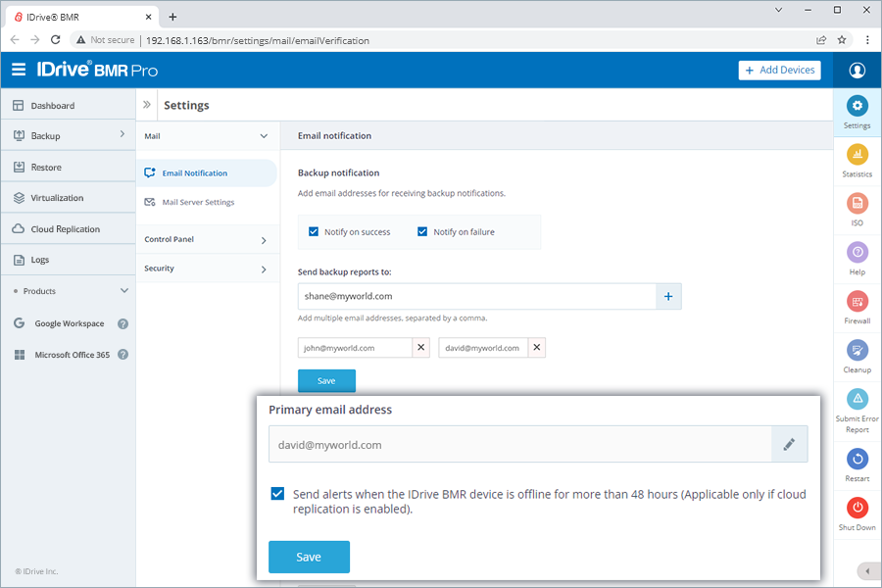Click the Not secure site warning
Image resolution: width=882 pixels, height=588 pixels.
[106, 40]
